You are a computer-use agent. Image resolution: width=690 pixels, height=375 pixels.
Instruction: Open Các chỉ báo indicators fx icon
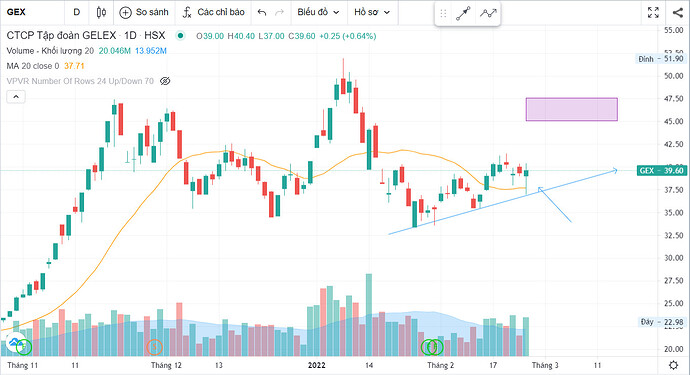[187, 12]
